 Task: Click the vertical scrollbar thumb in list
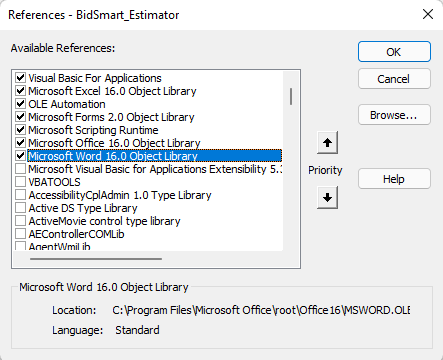pyautogui.click(x=291, y=96)
